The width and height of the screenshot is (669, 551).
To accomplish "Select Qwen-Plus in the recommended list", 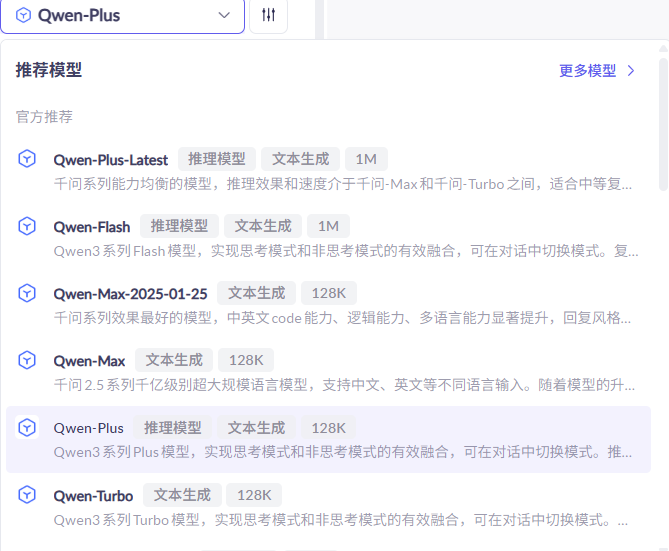I will [x=89, y=428].
